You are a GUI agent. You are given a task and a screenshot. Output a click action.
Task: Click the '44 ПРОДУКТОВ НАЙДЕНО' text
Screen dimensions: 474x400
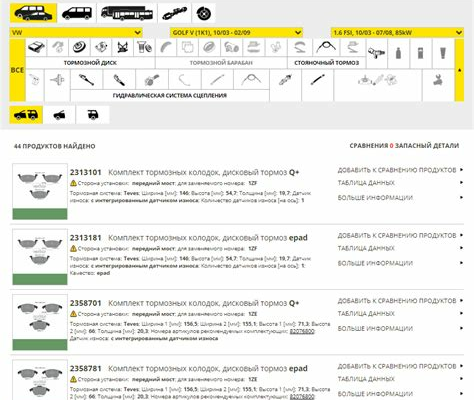click(x=55, y=146)
